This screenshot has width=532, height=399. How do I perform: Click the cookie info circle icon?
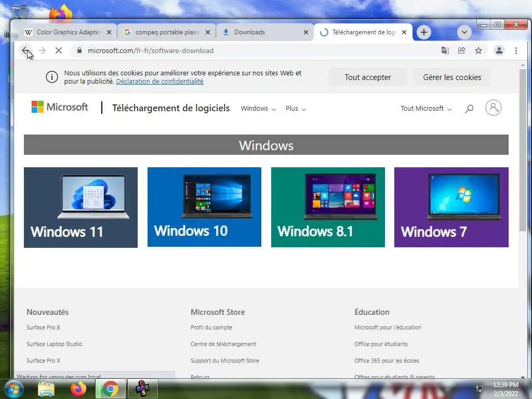pos(52,77)
